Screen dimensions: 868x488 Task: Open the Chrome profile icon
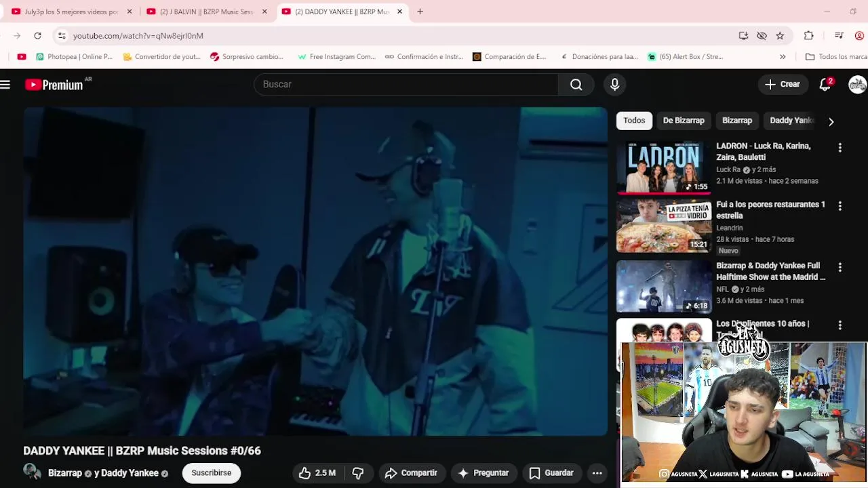[x=859, y=36]
